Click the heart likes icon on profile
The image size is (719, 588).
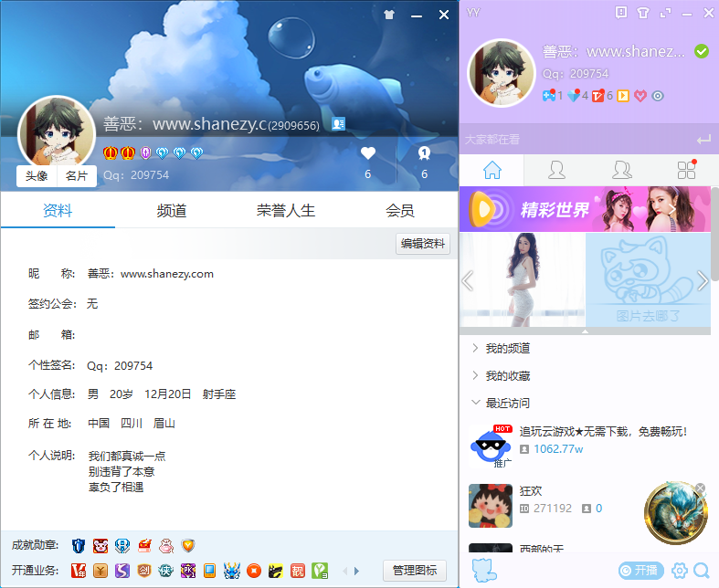coord(368,153)
